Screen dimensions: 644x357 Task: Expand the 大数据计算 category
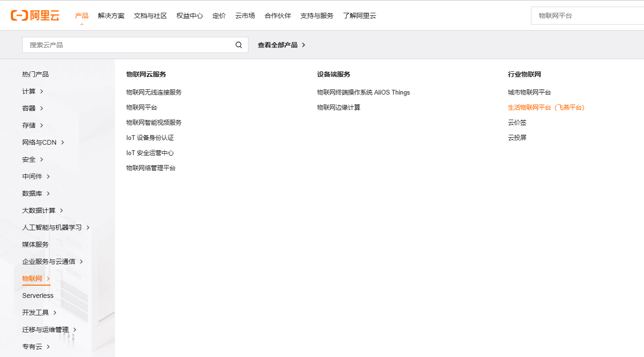pyautogui.click(x=43, y=210)
